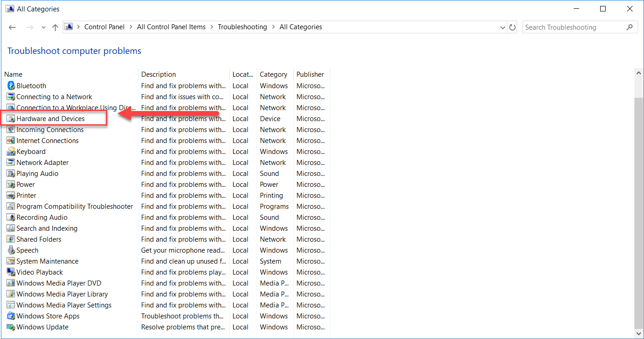Click the Power troubleshooter icon
The image size is (644, 339).
tap(11, 184)
